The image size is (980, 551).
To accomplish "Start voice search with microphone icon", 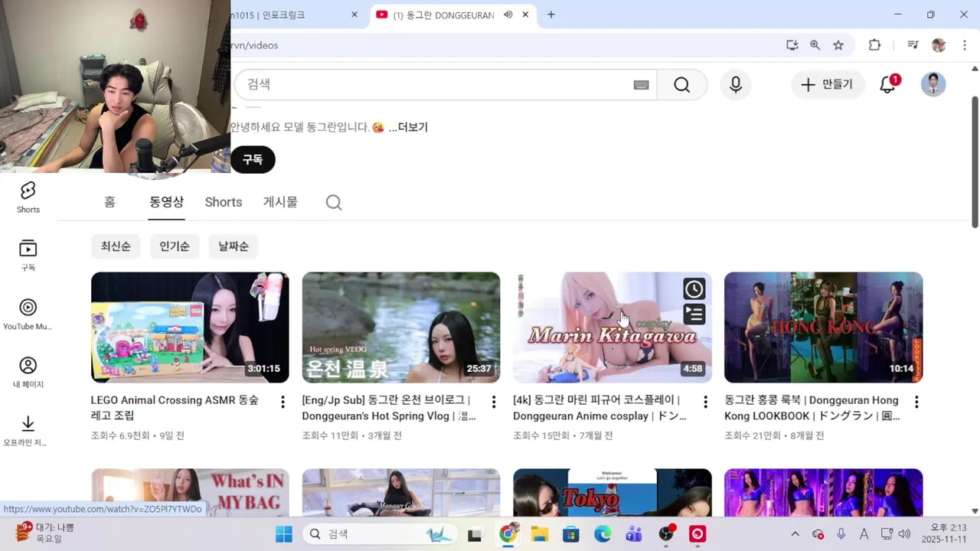I will point(736,85).
